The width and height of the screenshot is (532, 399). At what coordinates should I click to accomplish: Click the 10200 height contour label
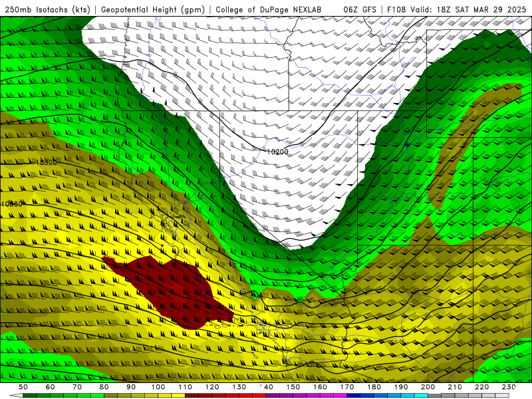277,152
